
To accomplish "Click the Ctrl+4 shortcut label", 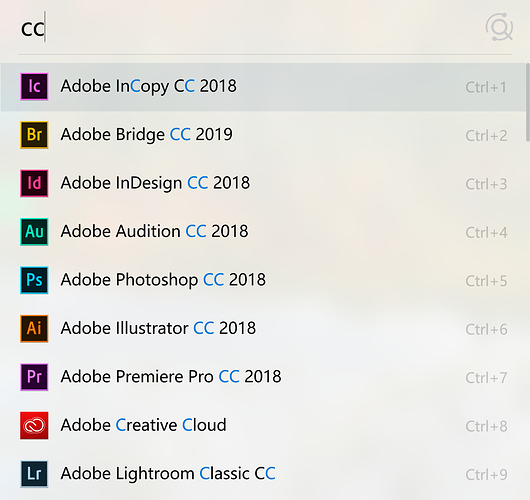I will [486, 233].
